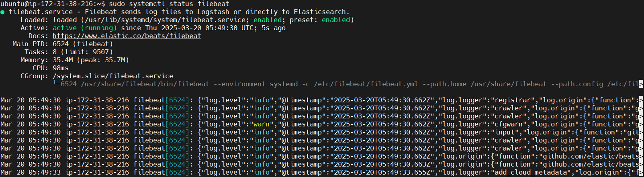Click the green status dot beside filebeat.service

click(3, 12)
